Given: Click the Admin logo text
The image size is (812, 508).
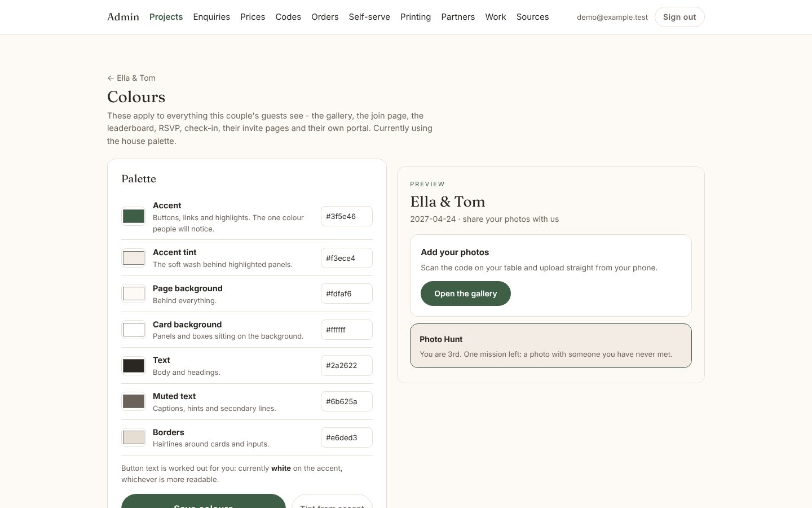Looking at the screenshot, I should coord(123,17).
